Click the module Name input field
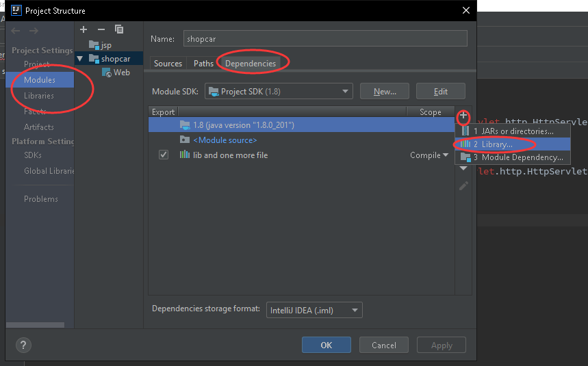This screenshot has height=366, width=588. (325, 38)
